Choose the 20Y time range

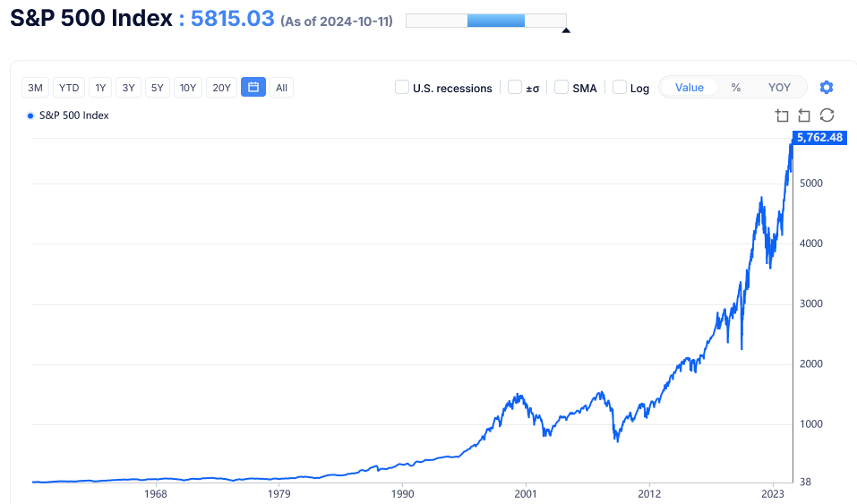(222, 88)
